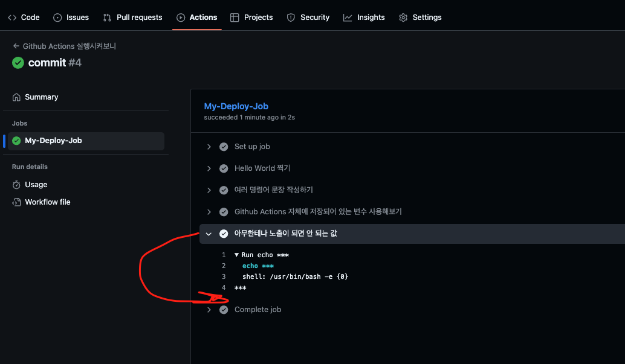The image size is (625, 364).
Task: Collapse the 아무한테나 노출이 되면 안 되는 값 step
Action: point(209,234)
